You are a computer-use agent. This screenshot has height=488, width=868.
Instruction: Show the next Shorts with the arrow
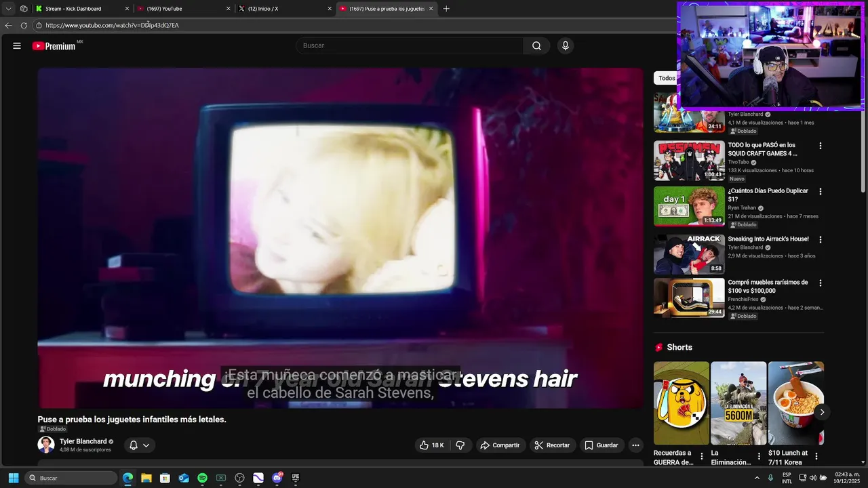click(x=822, y=412)
